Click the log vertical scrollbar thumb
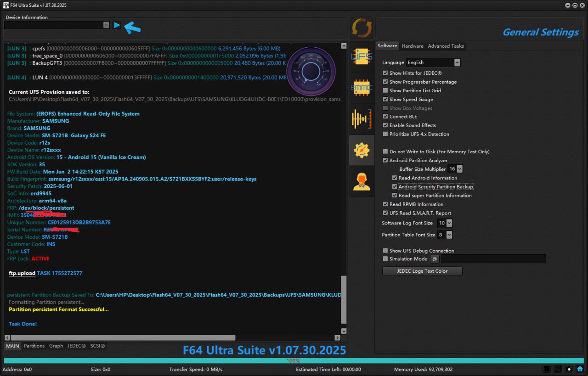 [x=344, y=300]
